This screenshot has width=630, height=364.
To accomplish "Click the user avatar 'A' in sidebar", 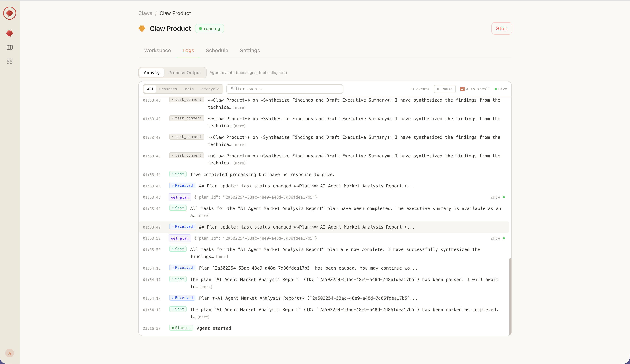I will [9, 353].
